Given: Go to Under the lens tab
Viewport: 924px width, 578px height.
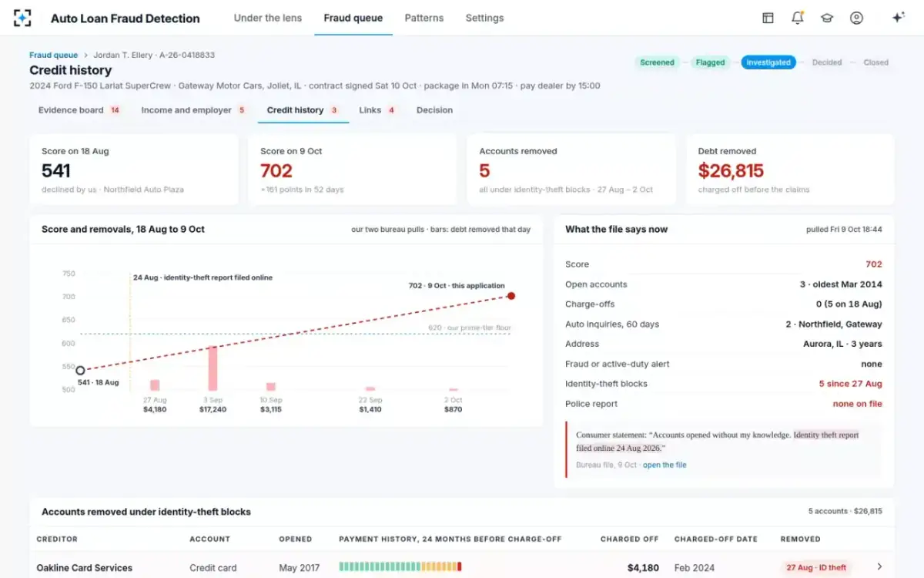Looking at the screenshot, I should click(x=268, y=18).
